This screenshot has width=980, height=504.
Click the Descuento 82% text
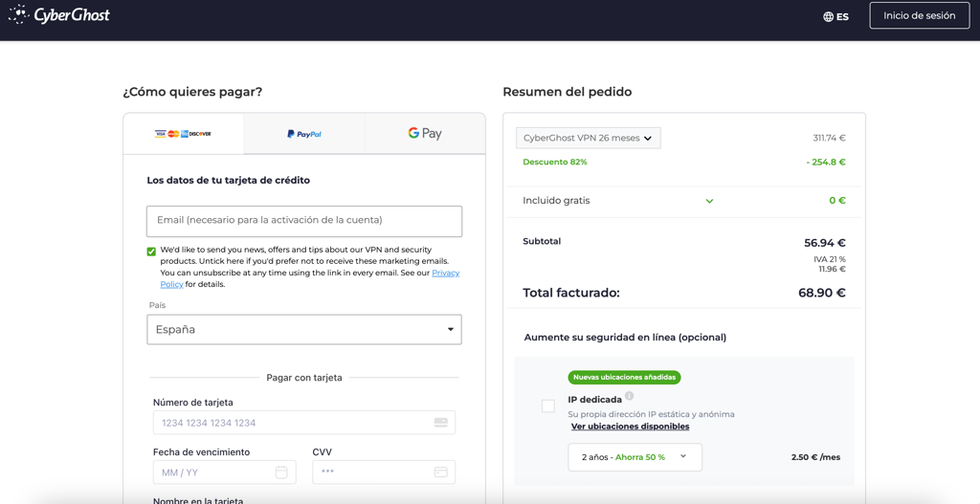point(555,162)
